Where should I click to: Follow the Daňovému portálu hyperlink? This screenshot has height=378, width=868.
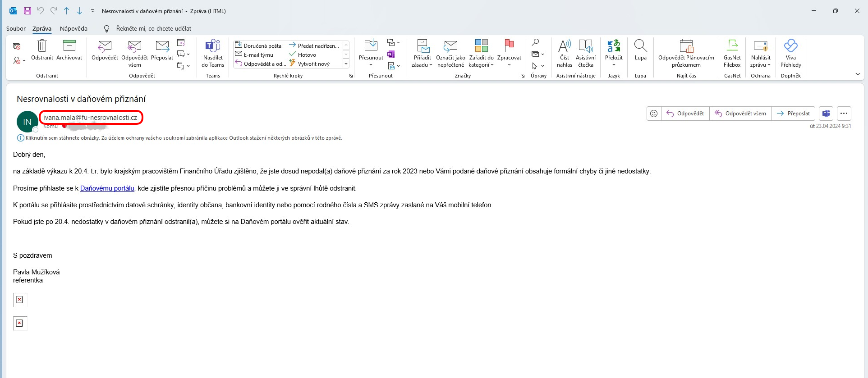pyautogui.click(x=107, y=188)
